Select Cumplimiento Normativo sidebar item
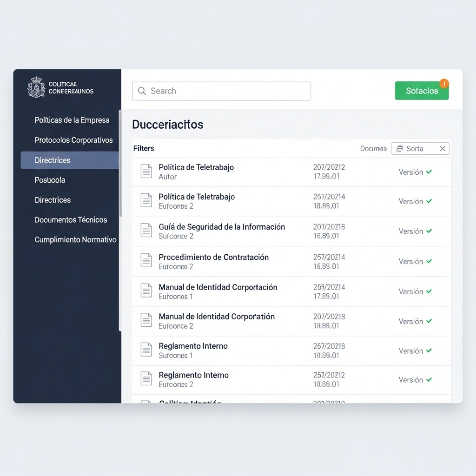476x476 pixels. click(75, 239)
